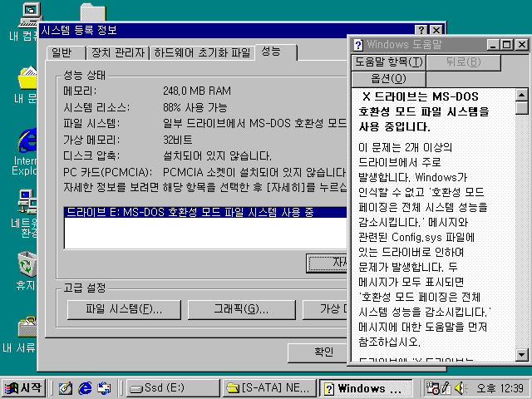The height and width of the screenshot is (399, 532).
Task: Click the 시작 Start button
Action: (23, 388)
